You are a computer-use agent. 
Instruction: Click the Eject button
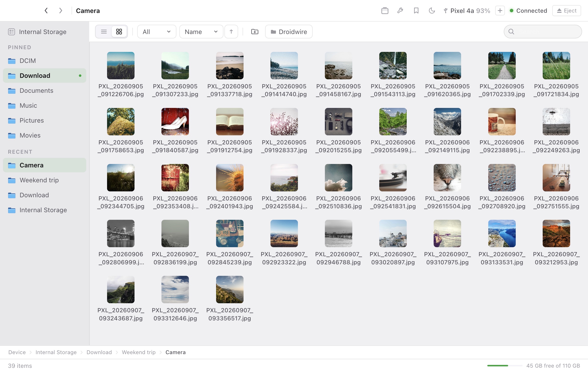point(566,11)
